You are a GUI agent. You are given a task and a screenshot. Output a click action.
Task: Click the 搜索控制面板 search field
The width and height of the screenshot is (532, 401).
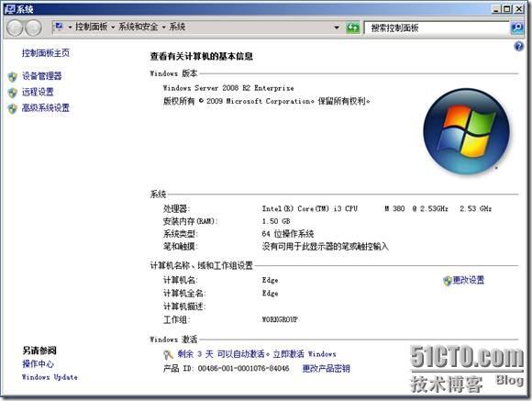coord(437,28)
